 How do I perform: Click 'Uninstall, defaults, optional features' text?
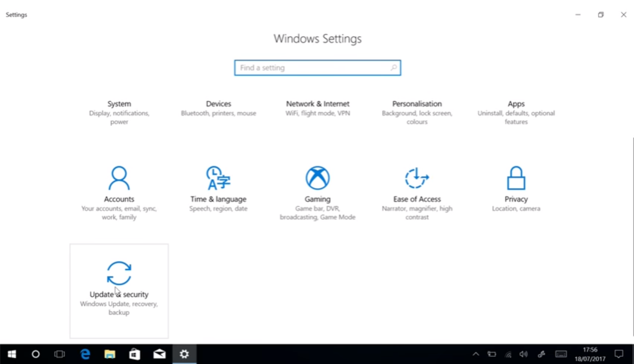tap(516, 118)
